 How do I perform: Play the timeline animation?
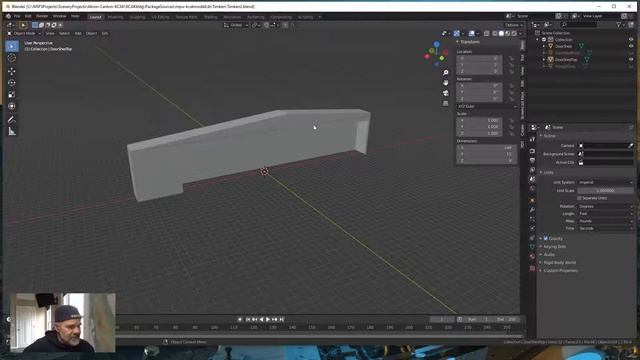point(268,319)
